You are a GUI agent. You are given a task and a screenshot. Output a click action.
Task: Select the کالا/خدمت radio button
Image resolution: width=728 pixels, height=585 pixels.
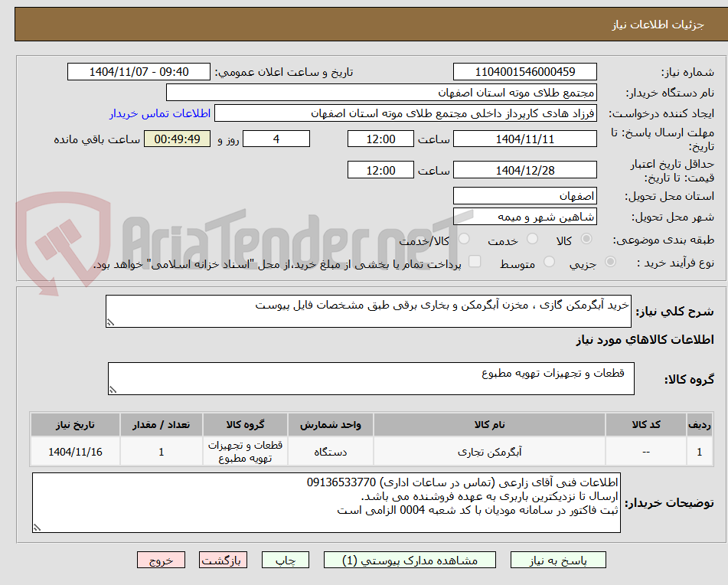[x=464, y=239]
